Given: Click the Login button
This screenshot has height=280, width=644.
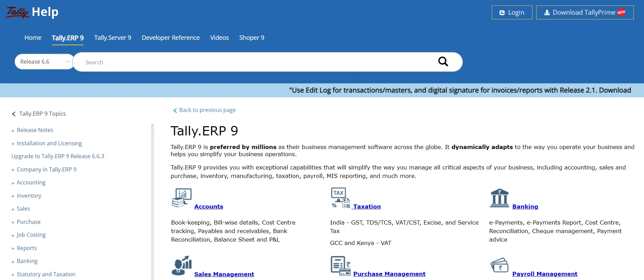Looking at the screenshot, I should 512,13.
